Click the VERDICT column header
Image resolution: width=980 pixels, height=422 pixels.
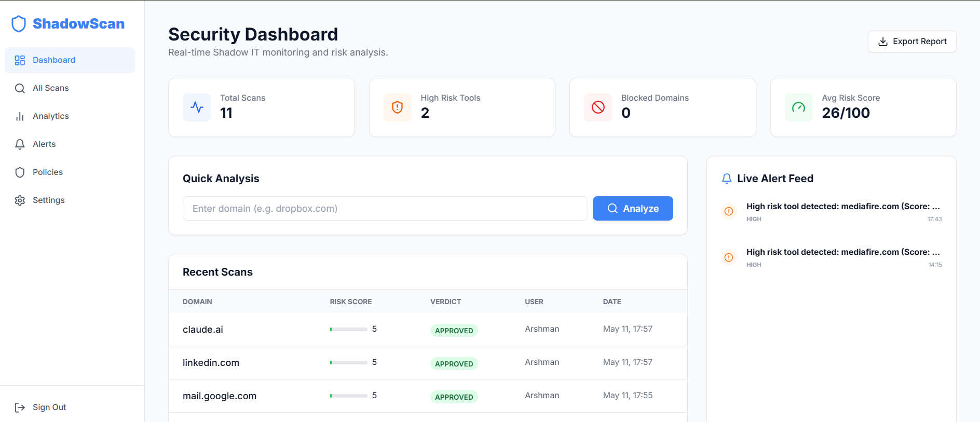446,302
